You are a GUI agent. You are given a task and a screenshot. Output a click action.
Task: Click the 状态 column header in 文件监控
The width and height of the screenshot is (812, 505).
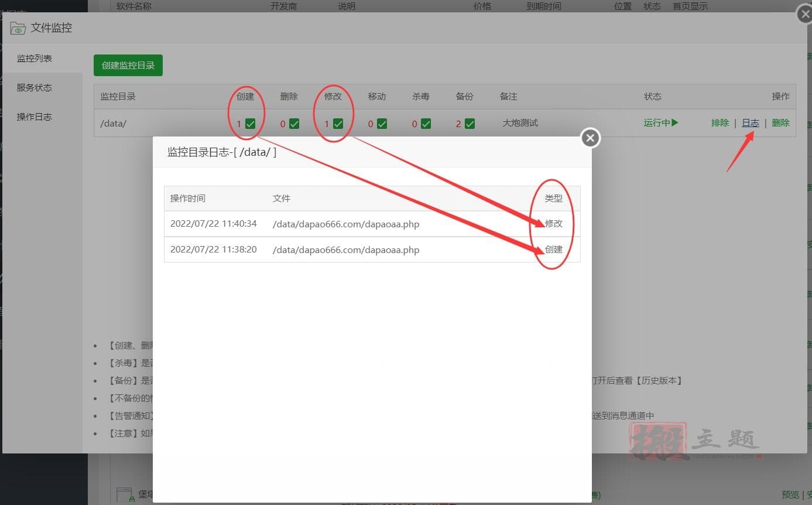[x=653, y=97]
